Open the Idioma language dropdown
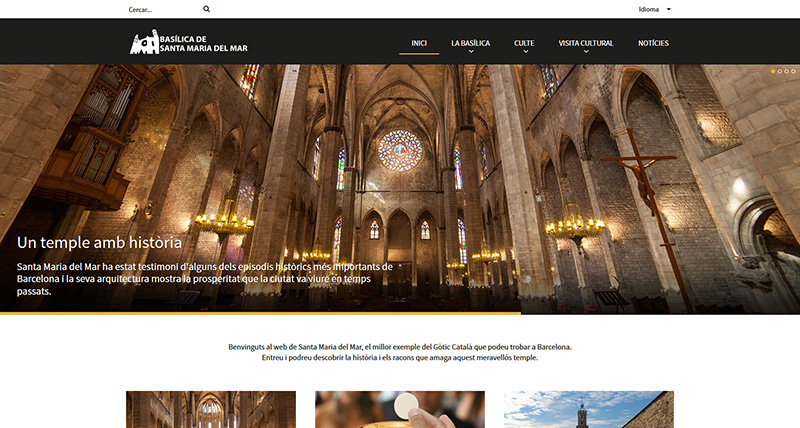 pyautogui.click(x=655, y=9)
